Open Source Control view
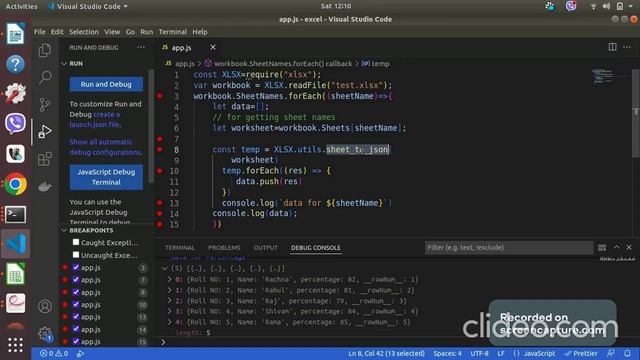Screen dimensions: 640x360 tap(44, 104)
